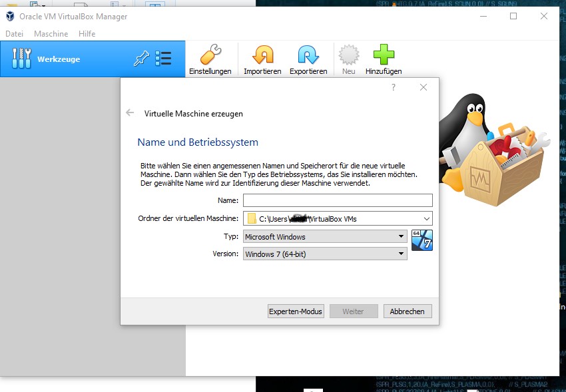Viewport: 566px width, 392px height.
Task: Open the Typ dropdown (Microsoft Windows)
Action: click(x=325, y=236)
